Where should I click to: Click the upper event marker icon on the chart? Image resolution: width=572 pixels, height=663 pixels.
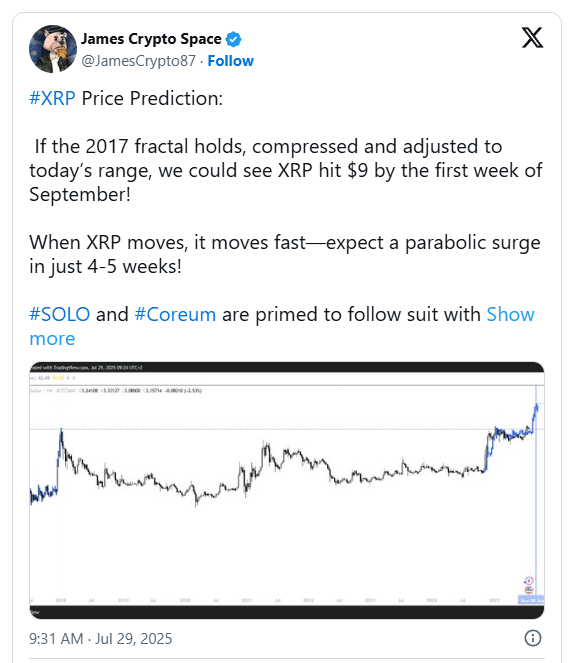529,581
